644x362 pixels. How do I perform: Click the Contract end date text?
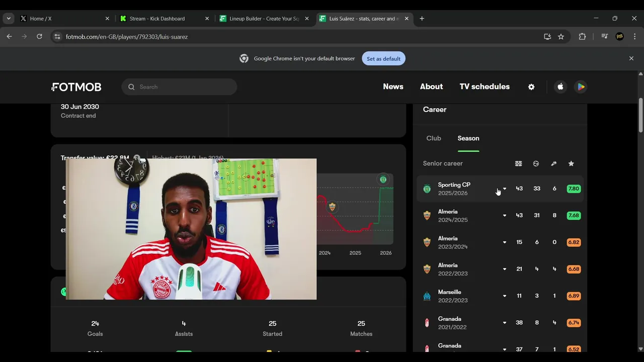pos(80,107)
